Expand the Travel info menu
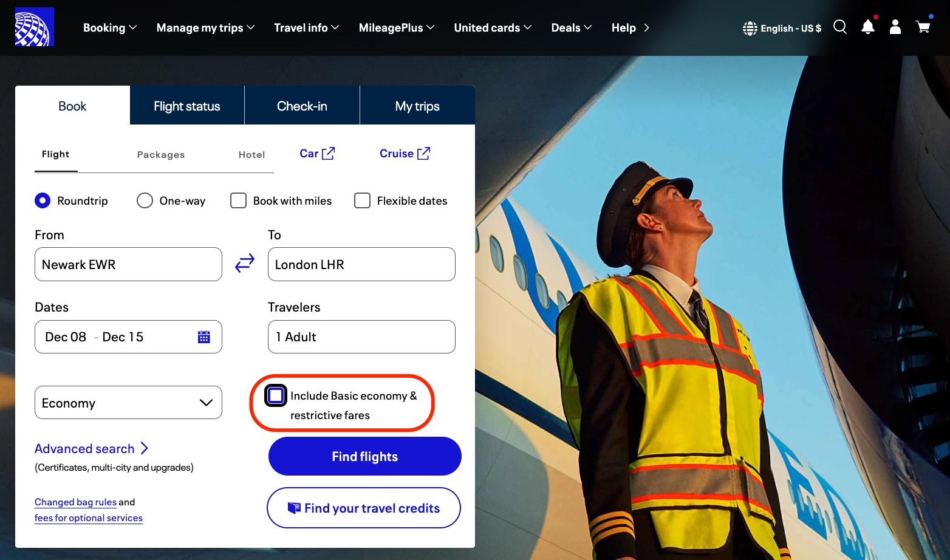The height and width of the screenshot is (560, 950). (306, 28)
